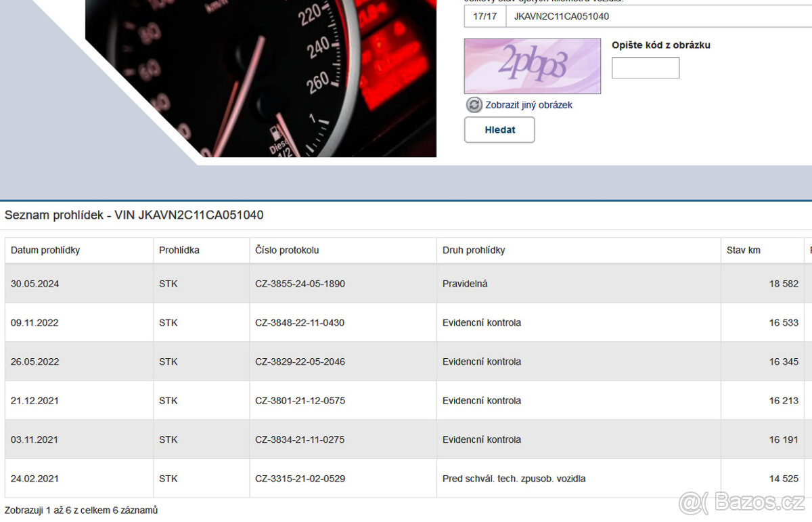
Task: Click the VIN input field with JKAVN2C11CA051040
Action: [656, 16]
